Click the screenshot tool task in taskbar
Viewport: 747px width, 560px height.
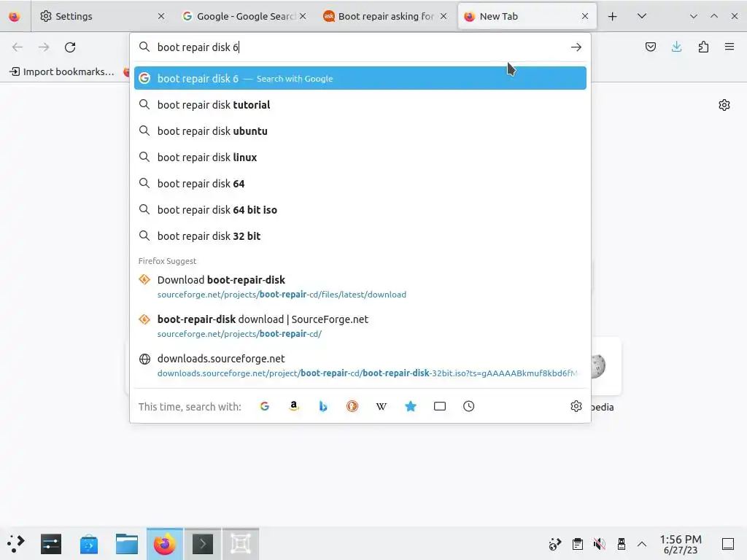241,544
